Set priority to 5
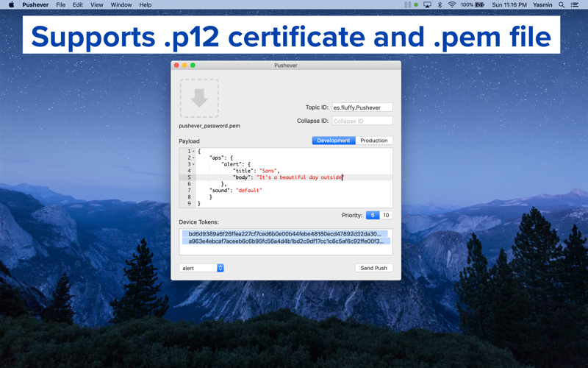 373,215
